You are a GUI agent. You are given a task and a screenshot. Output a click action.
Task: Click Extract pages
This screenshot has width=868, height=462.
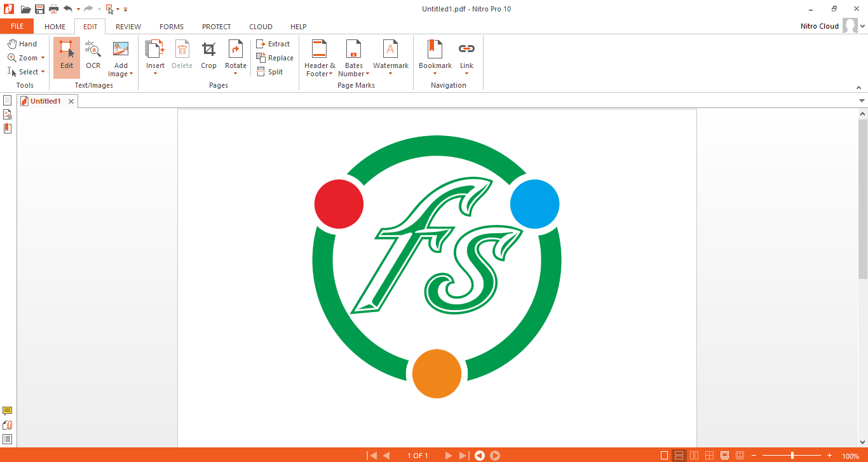point(273,44)
